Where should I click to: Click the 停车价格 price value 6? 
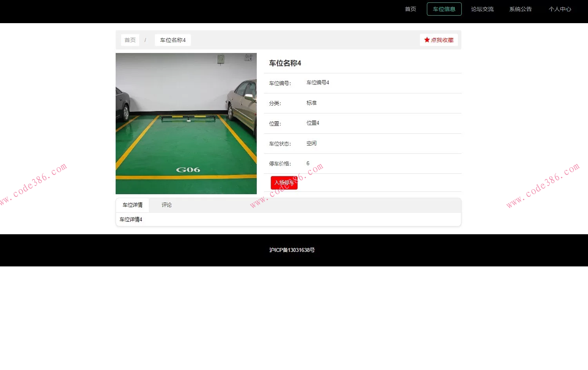coord(307,163)
